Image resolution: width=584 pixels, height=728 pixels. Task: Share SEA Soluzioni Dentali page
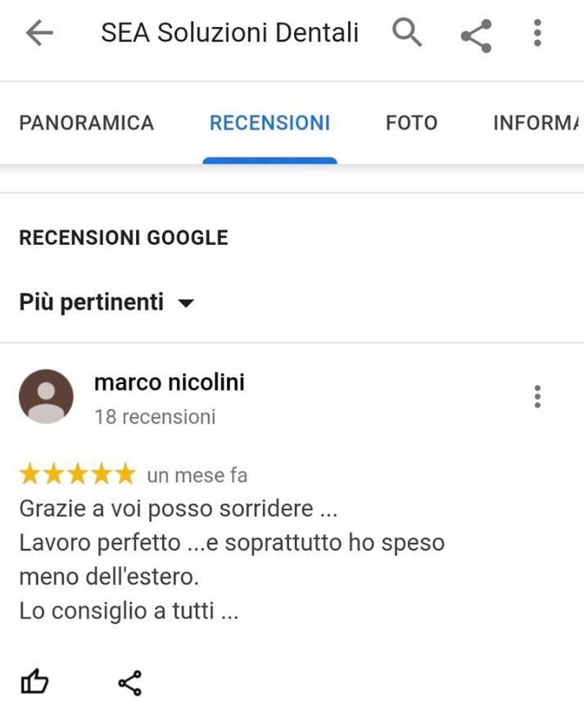tap(477, 36)
